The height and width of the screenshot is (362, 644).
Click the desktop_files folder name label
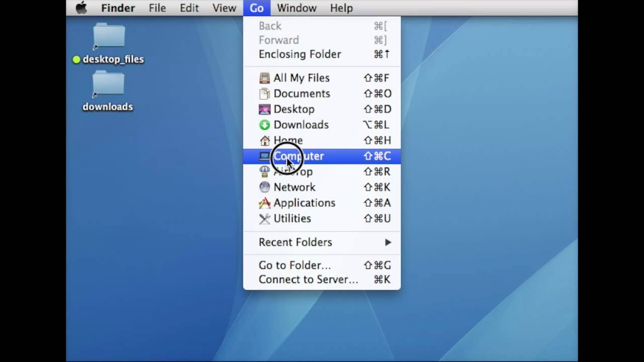pyautogui.click(x=113, y=59)
